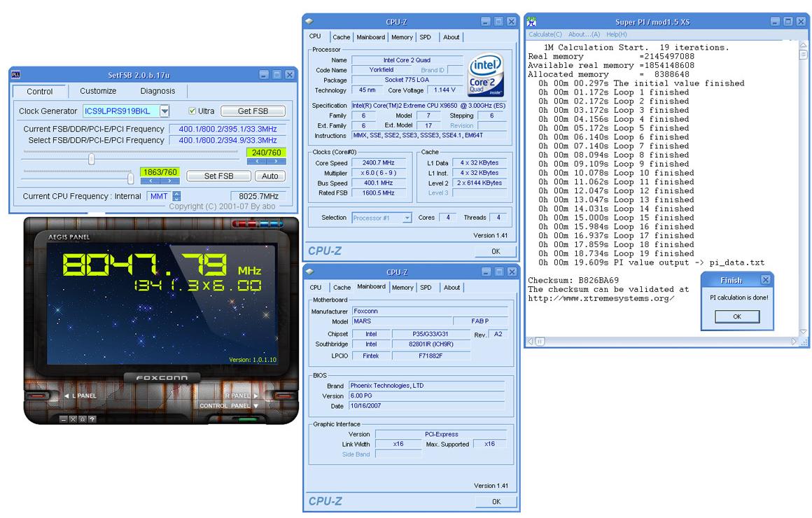Switch to the CPU tab in the lower CPU-Z window
812x518 pixels.
[x=316, y=288]
